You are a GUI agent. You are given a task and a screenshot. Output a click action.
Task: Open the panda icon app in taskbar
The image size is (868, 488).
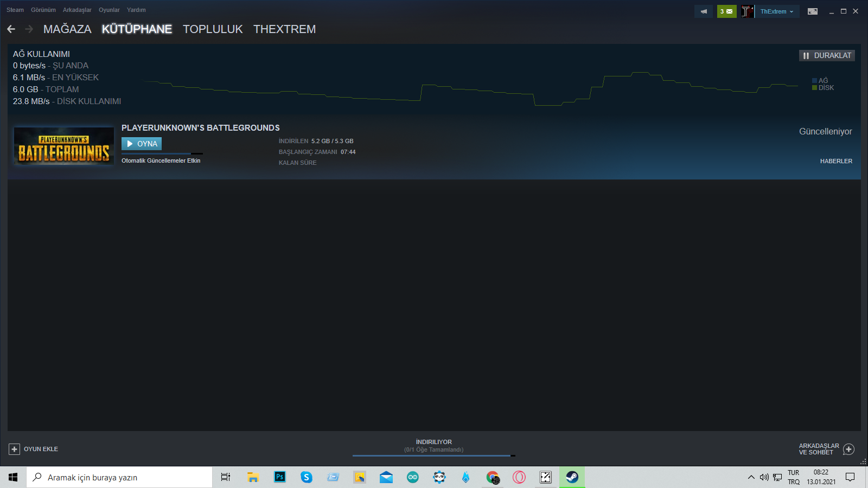(439, 477)
